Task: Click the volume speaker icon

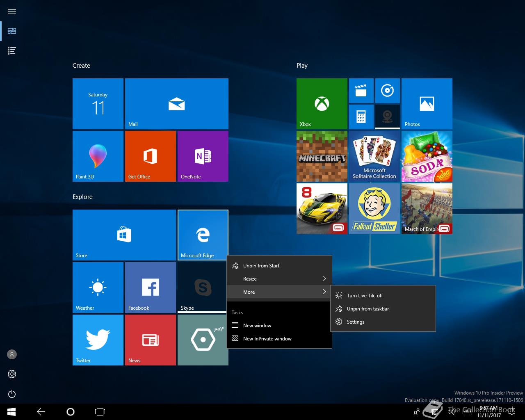Action: click(x=451, y=412)
